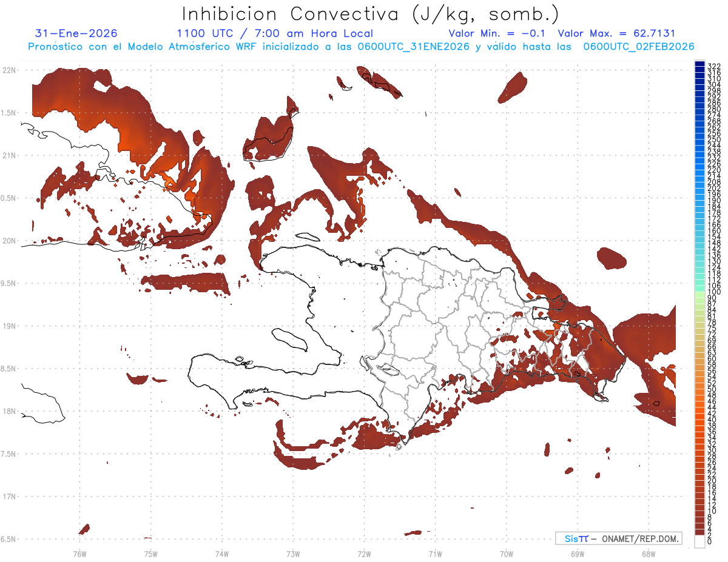
Task: Click the title "Inhibicion Convectiva (J/kg, somb.)"
Action: pyautogui.click(x=371, y=14)
